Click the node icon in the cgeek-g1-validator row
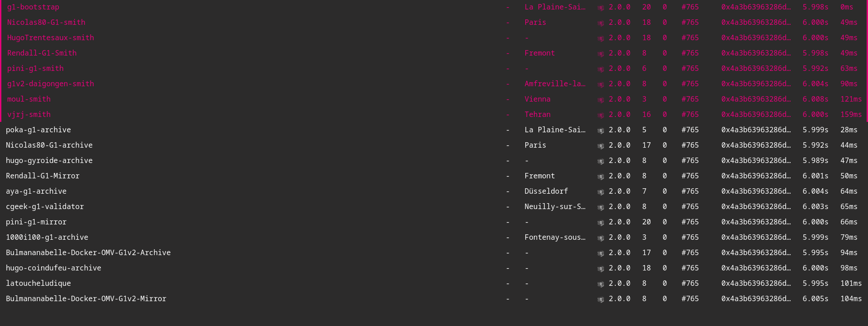The height and width of the screenshot is (326, 868). [x=600, y=207]
